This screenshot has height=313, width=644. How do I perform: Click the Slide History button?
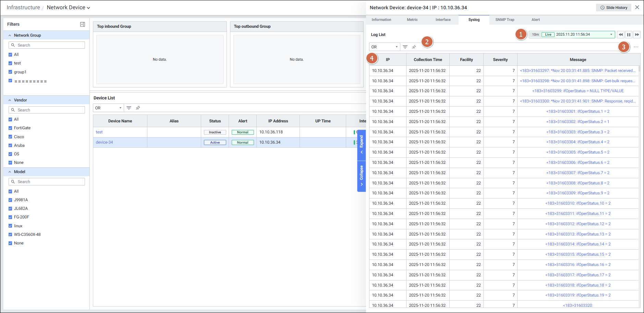[x=613, y=8]
